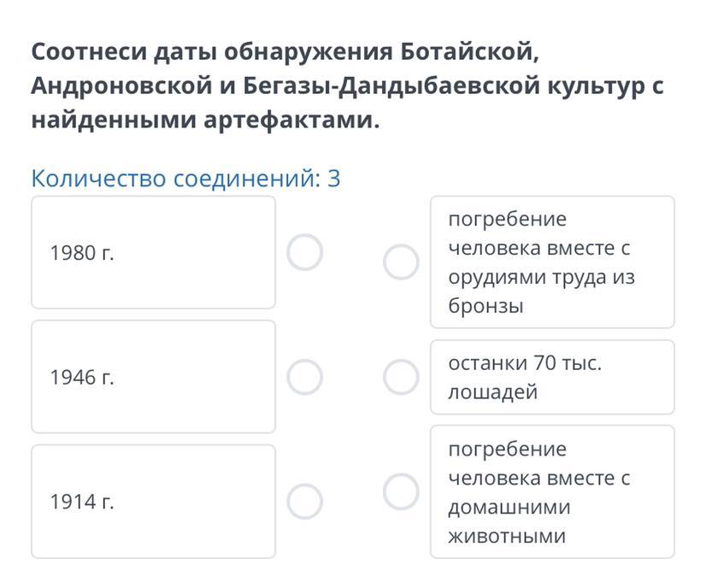
Task: Click the circle beside the domestic animals burial answer
Action: (x=400, y=491)
